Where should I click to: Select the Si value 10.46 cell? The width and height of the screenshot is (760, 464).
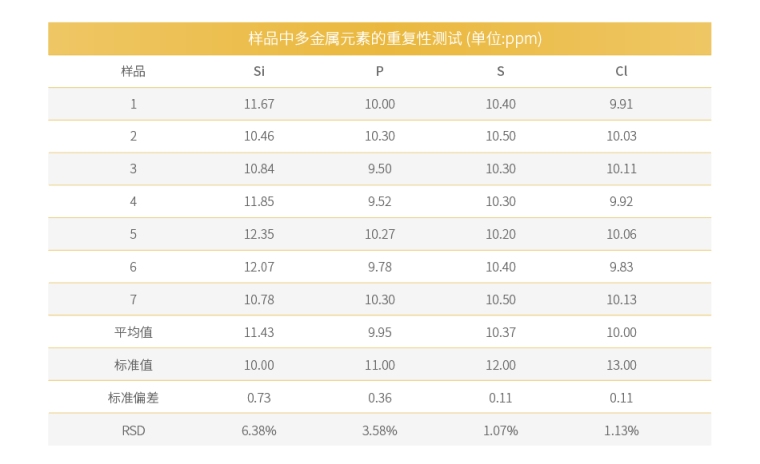coord(259,136)
